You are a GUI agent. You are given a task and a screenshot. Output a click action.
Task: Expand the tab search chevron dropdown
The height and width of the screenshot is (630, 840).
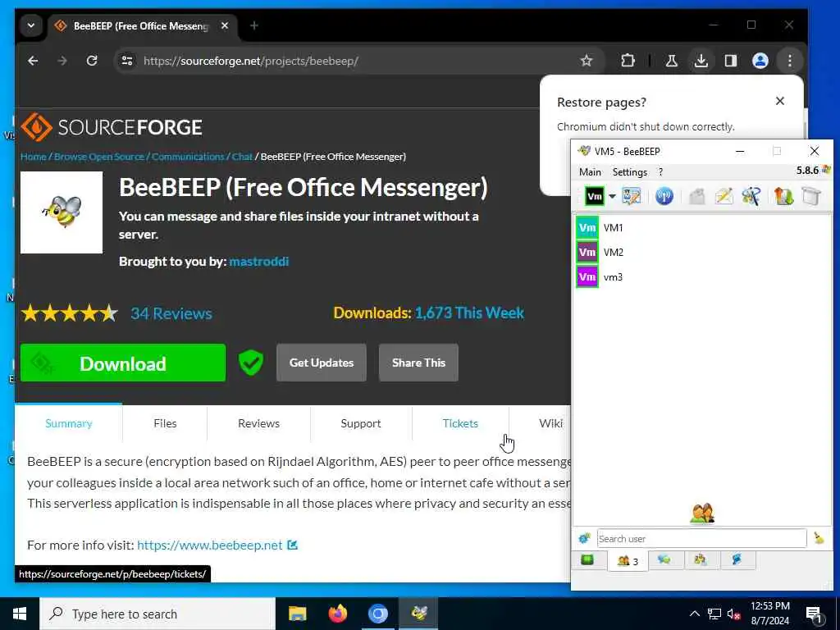(x=31, y=25)
